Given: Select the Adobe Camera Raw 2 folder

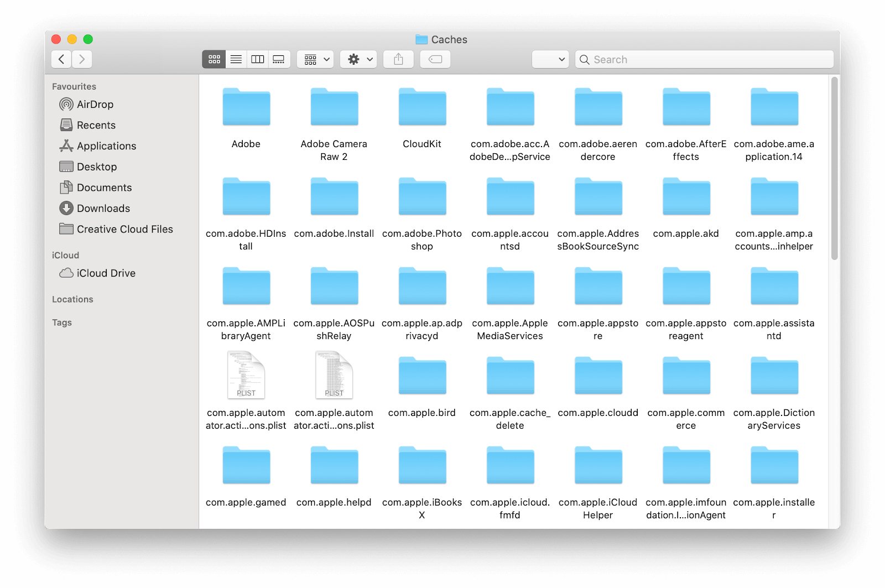Looking at the screenshot, I should (334, 107).
